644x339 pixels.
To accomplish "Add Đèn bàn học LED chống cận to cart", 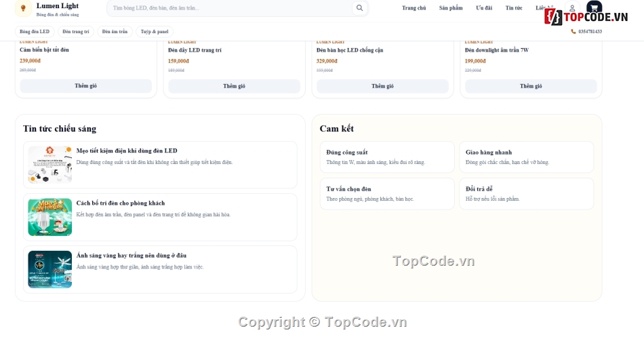I will (382, 86).
